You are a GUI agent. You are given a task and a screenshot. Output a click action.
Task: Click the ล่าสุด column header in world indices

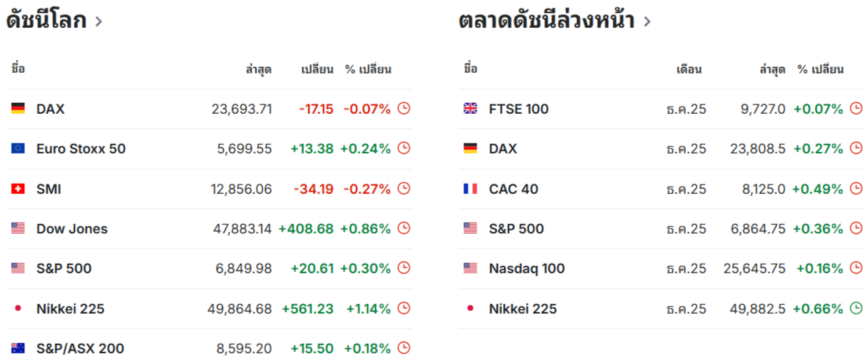(258, 70)
